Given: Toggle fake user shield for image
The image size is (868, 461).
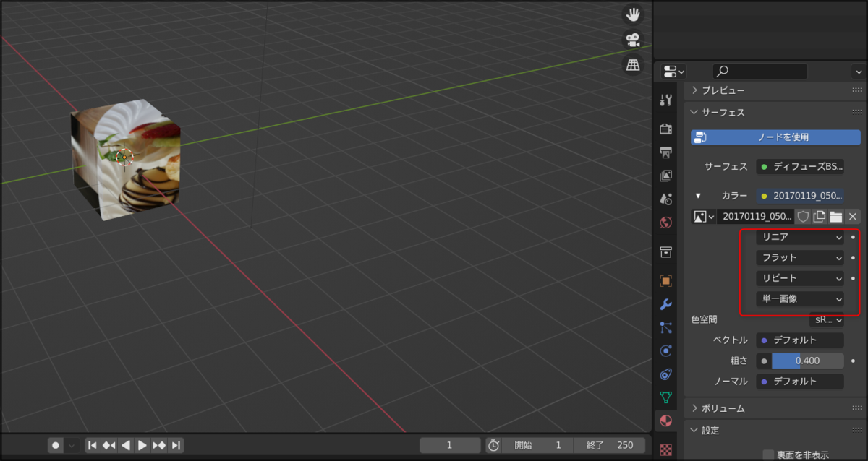Looking at the screenshot, I should coord(803,216).
